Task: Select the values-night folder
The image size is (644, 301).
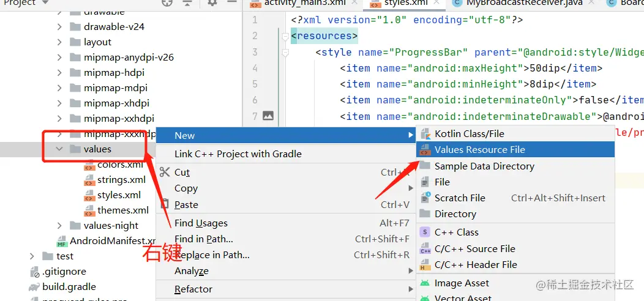Action: 111,225
